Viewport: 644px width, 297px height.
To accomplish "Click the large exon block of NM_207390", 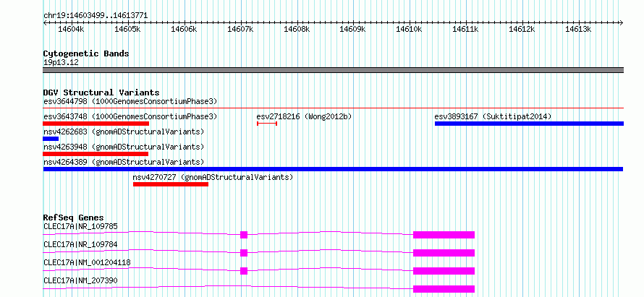I will coord(444,289).
